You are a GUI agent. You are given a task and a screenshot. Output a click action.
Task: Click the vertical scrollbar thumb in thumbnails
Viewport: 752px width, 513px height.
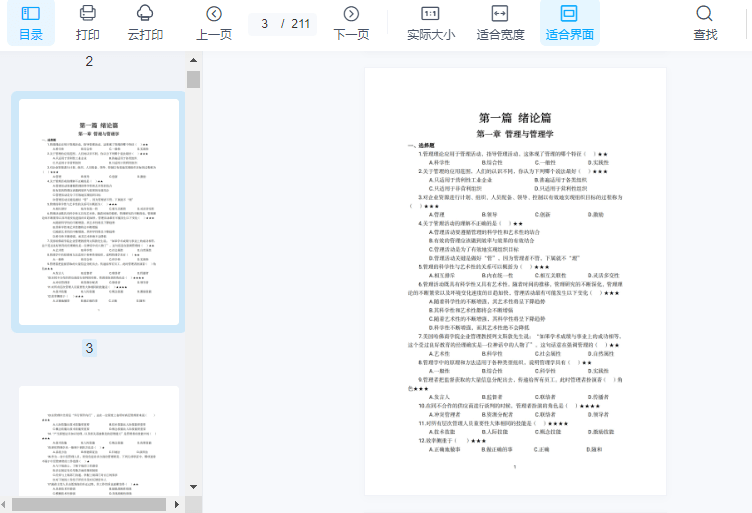click(193, 79)
